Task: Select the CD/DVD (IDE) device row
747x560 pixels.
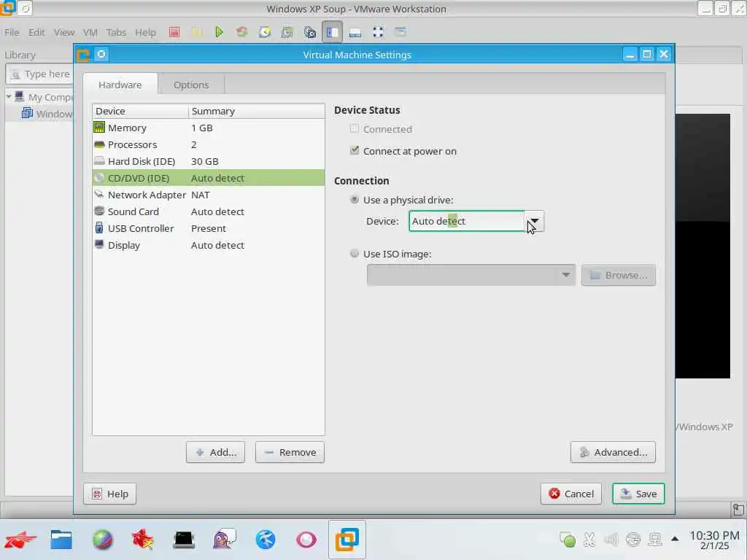Action: click(208, 178)
